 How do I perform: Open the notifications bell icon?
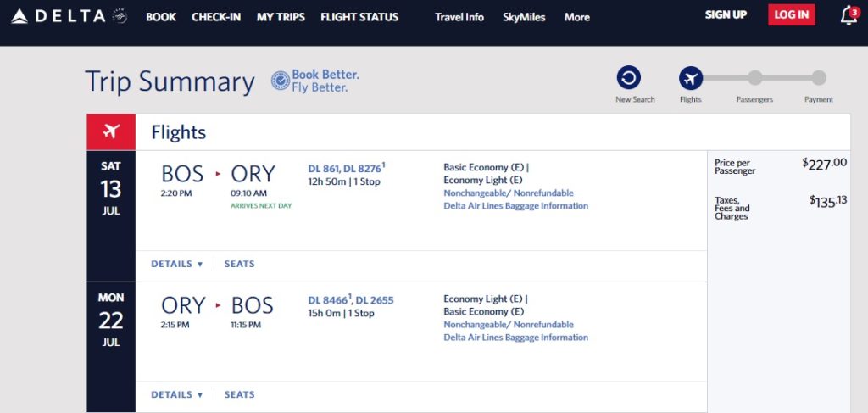(848, 15)
